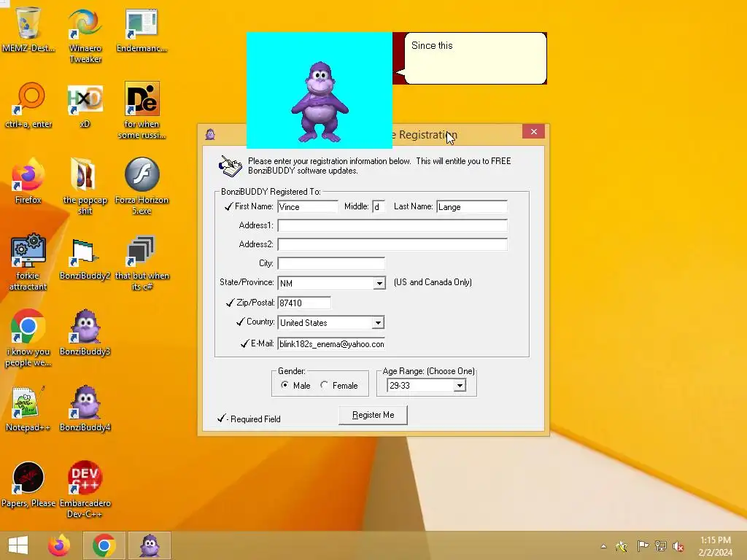Click the muted volume tray icon
747x560 pixels.
click(x=678, y=546)
